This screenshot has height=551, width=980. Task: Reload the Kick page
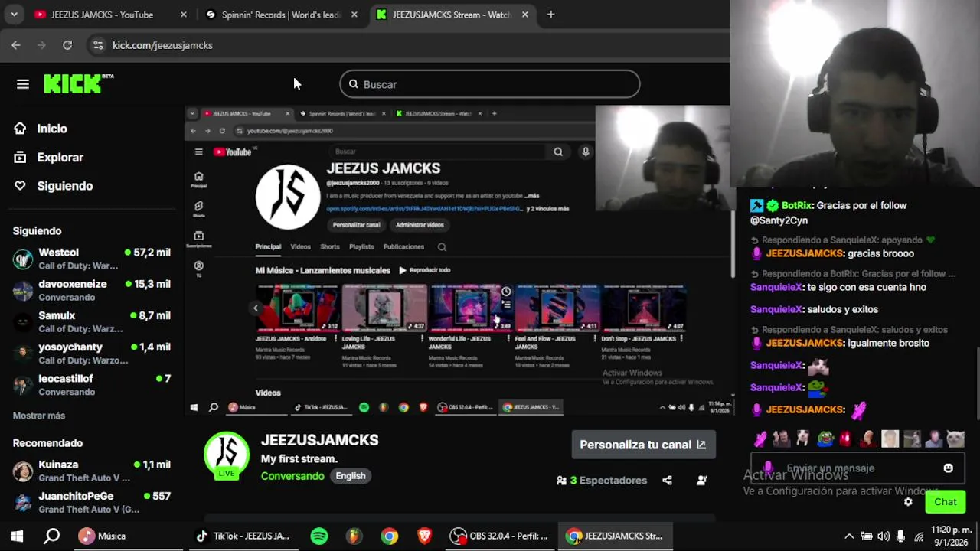point(67,45)
